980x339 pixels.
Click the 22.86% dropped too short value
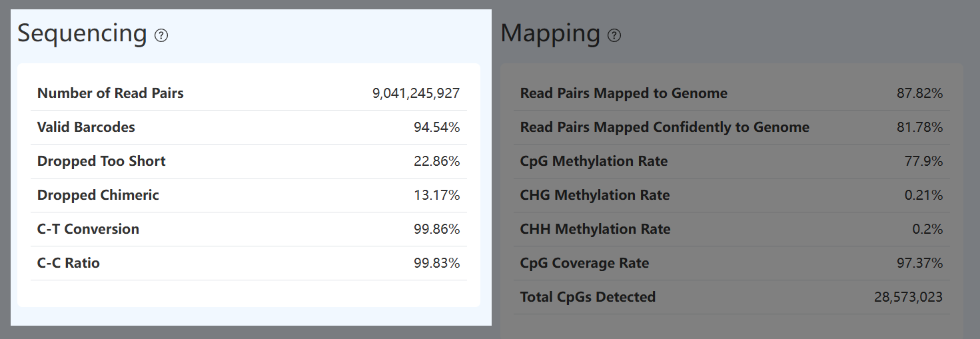point(436,161)
